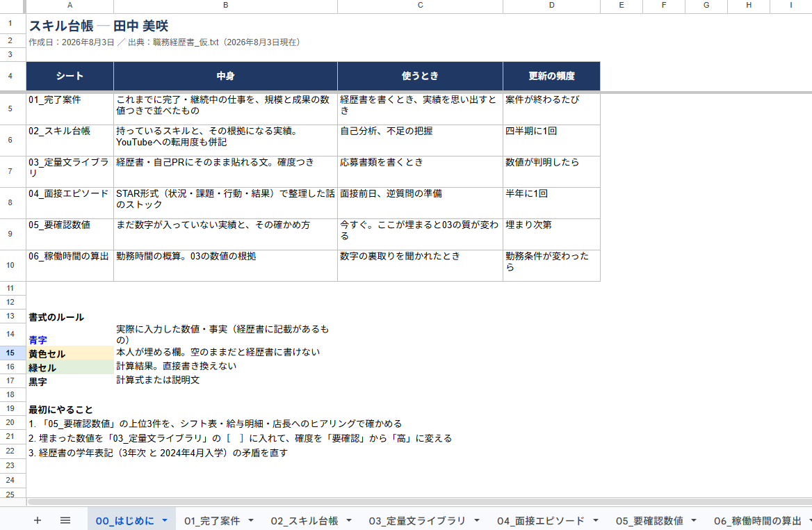The width and height of the screenshot is (812, 530).
Task: Select the cell reading 半年に1回
Action: (551, 203)
